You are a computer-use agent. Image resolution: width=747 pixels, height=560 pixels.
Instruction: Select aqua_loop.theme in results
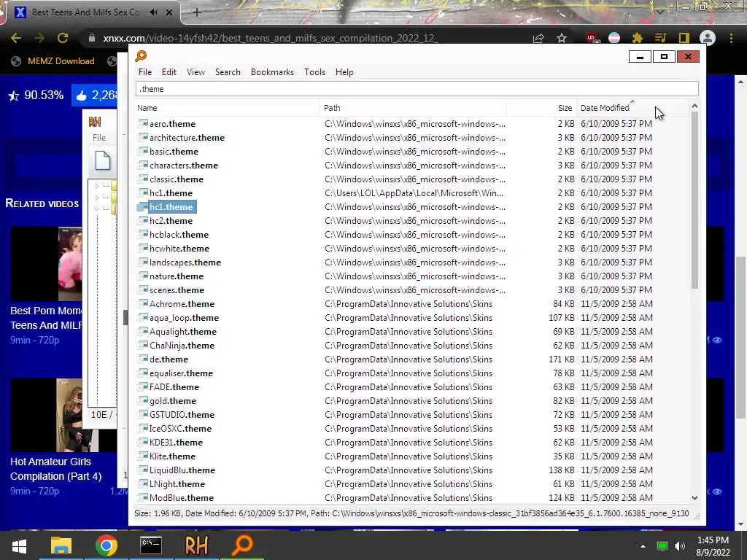[184, 318]
